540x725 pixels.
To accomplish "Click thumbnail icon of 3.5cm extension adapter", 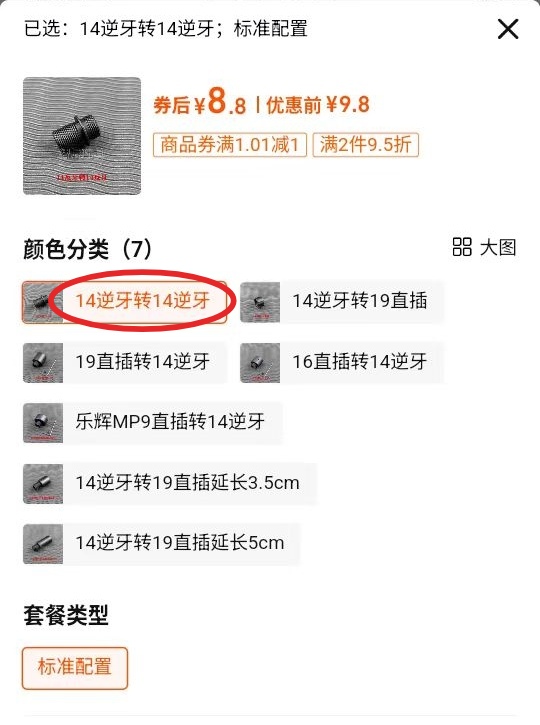I will [x=43, y=484].
